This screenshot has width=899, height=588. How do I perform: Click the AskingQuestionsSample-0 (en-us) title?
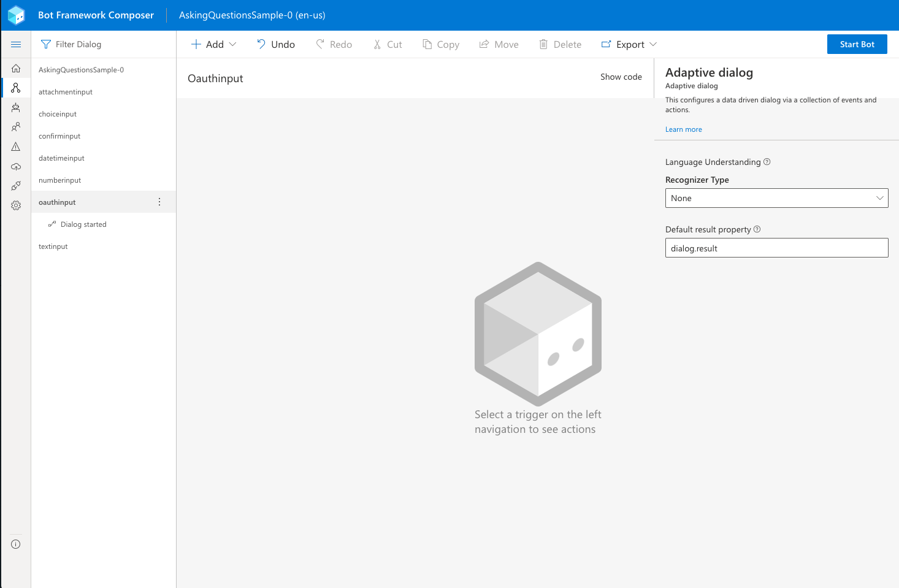pos(252,15)
